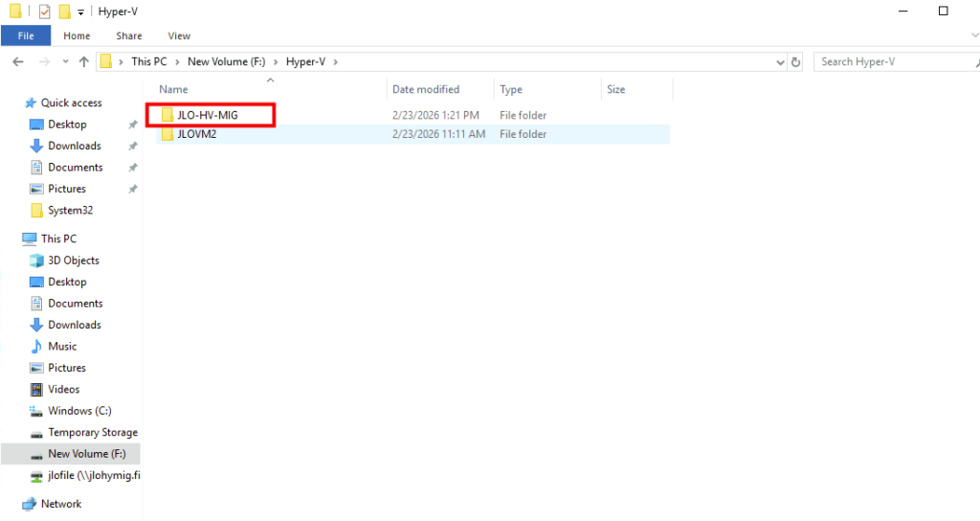Switch to the Share ribbon tab
The height and width of the screenshot is (521, 980).
128,35
